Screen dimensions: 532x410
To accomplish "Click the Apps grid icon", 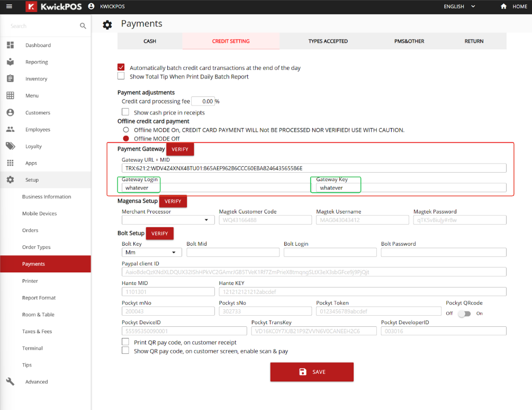I will pos(10,163).
